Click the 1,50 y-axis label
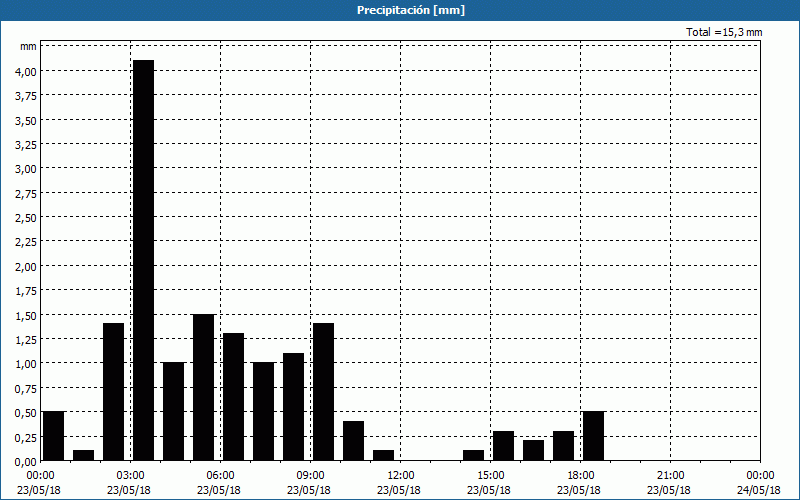 pos(26,315)
